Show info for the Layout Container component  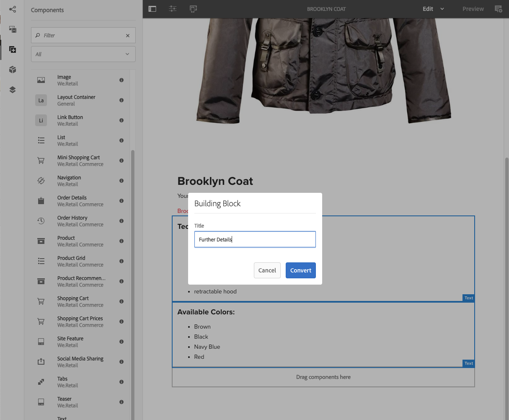(x=121, y=100)
